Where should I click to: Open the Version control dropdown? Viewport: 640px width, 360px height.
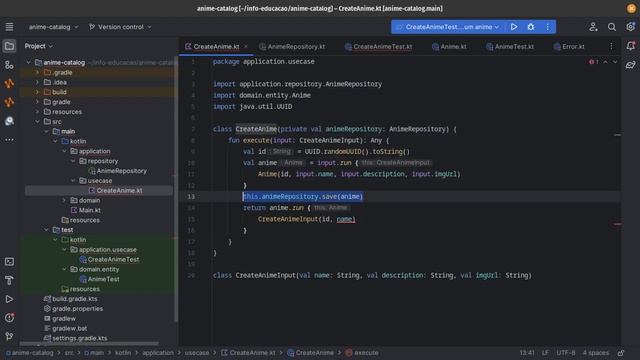pos(120,27)
